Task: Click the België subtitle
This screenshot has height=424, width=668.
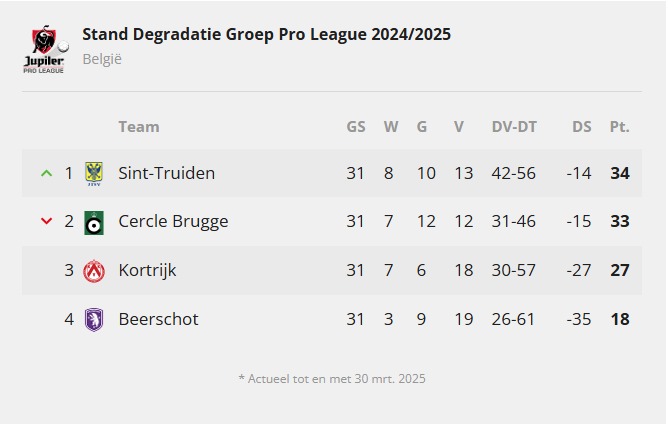Action: coord(103,59)
